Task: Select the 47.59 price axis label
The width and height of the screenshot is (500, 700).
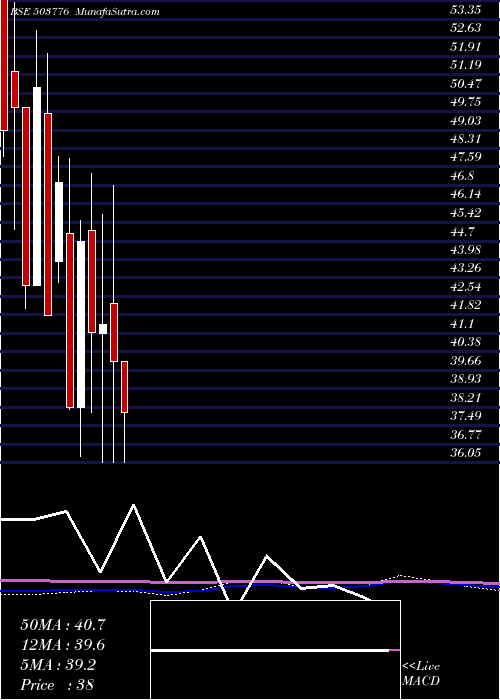Action: pyautogui.click(x=466, y=157)
